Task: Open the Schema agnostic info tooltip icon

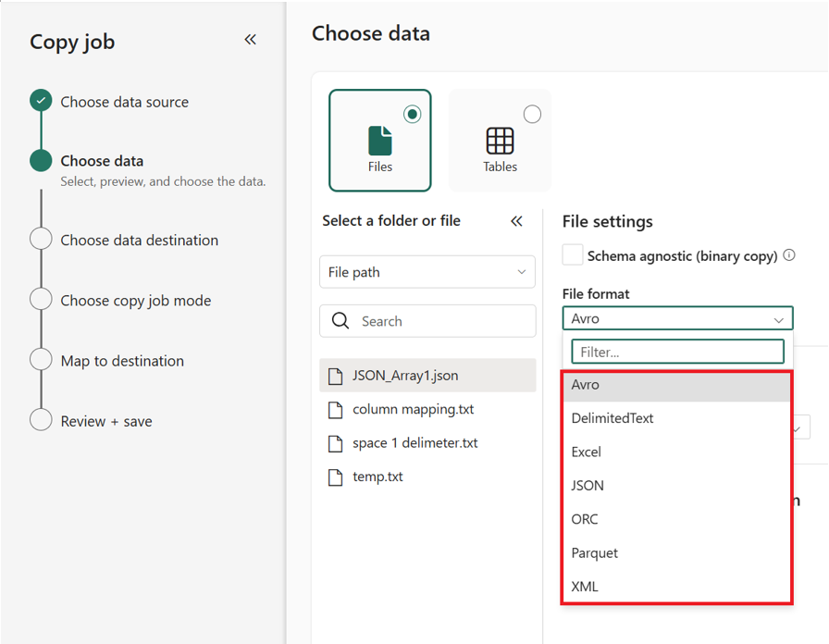Action: point(787,255)
